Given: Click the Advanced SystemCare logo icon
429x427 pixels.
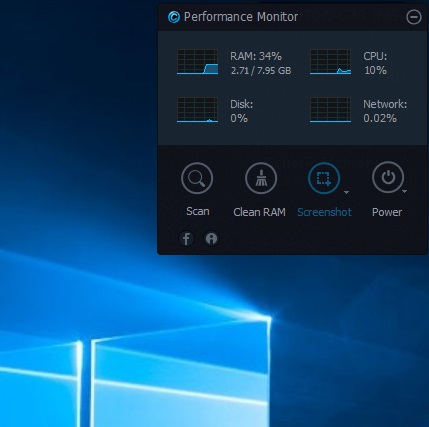Looking at the screenshot, I should (174, 17).
